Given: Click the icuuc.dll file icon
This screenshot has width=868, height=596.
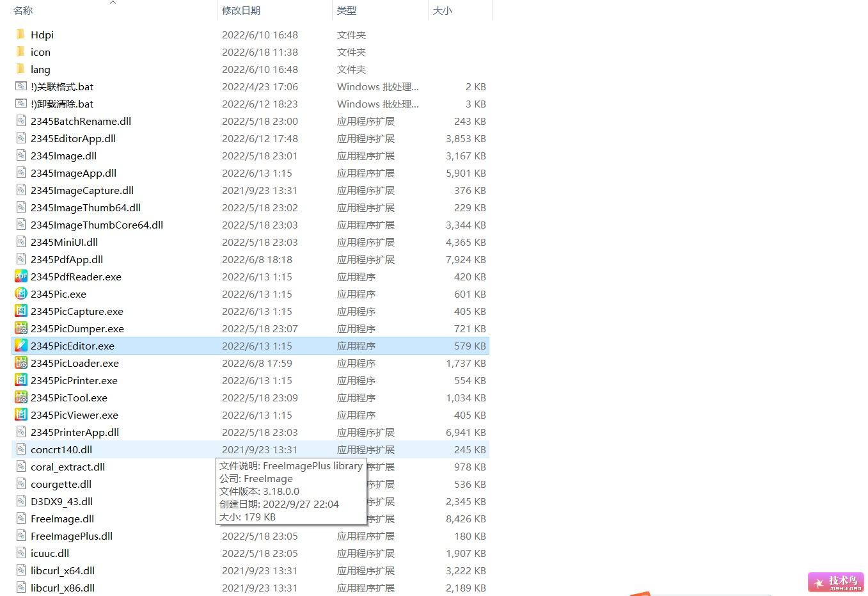Looking at the screenshot, I should (x=20, y=553).
